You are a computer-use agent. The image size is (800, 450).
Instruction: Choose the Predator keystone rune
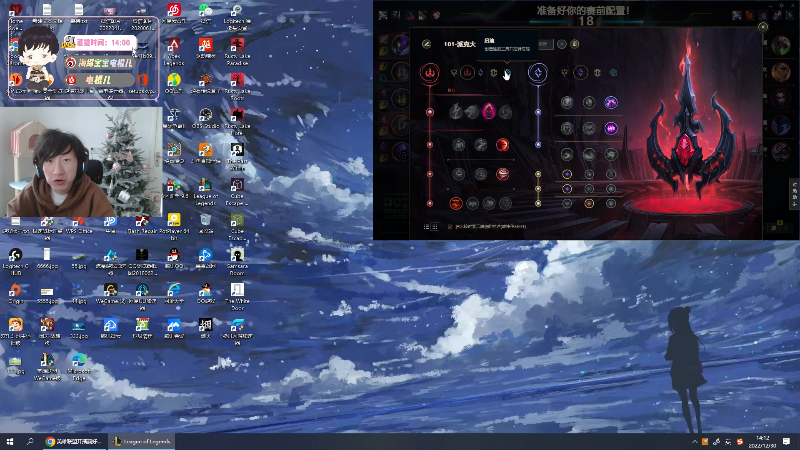pyautogui.click(x=472, y=112)
